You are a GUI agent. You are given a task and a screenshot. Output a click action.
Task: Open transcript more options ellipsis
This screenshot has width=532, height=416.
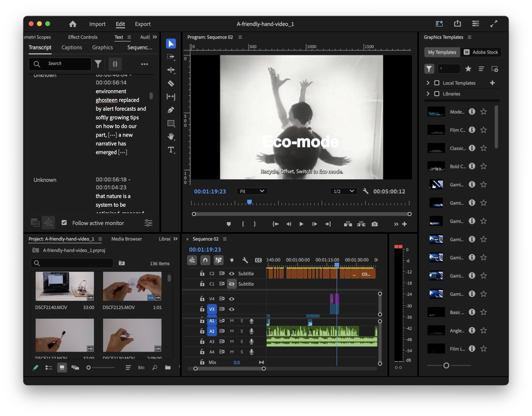tap(145, 64)
